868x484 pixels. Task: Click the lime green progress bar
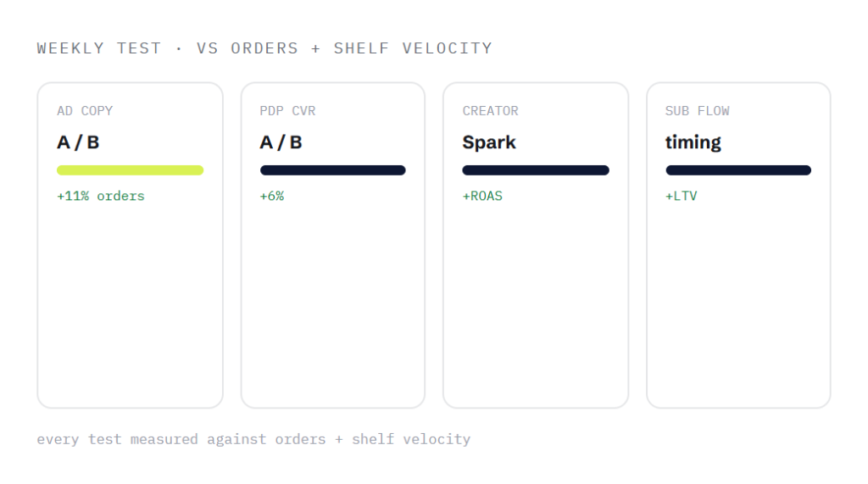[130, 170]
